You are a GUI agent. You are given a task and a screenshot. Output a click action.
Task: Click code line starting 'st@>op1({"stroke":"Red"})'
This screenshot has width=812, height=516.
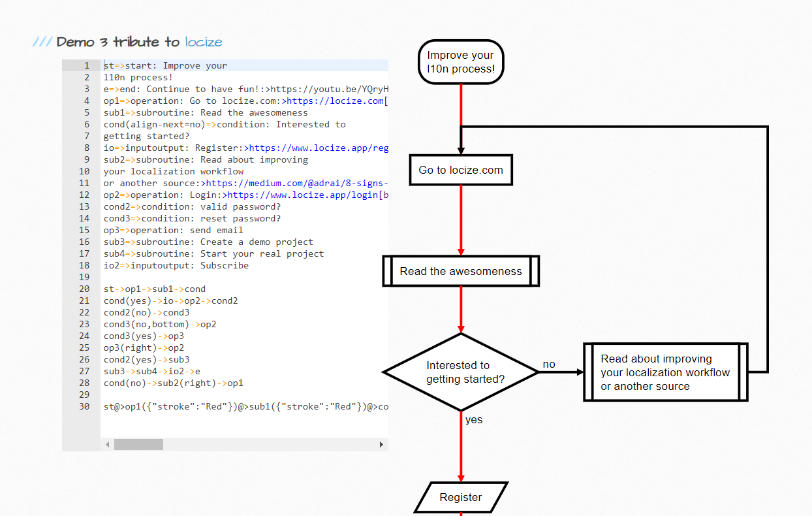coord(246,406)
